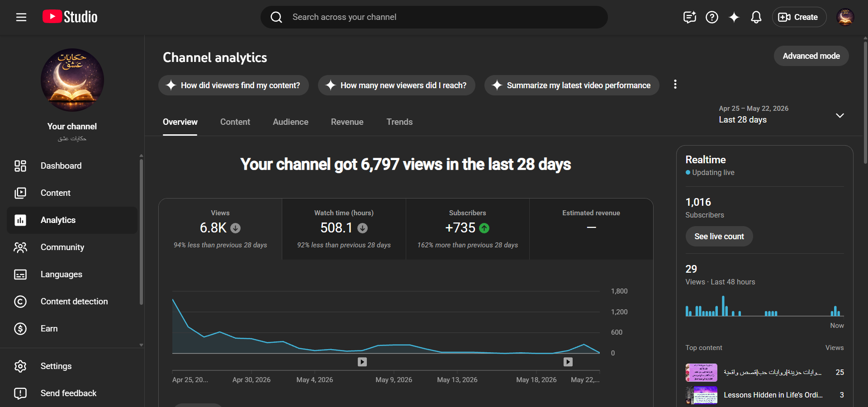868x407 pixels.
Task: Focus the Search across your channel field
Action: (x=434, y=17)
